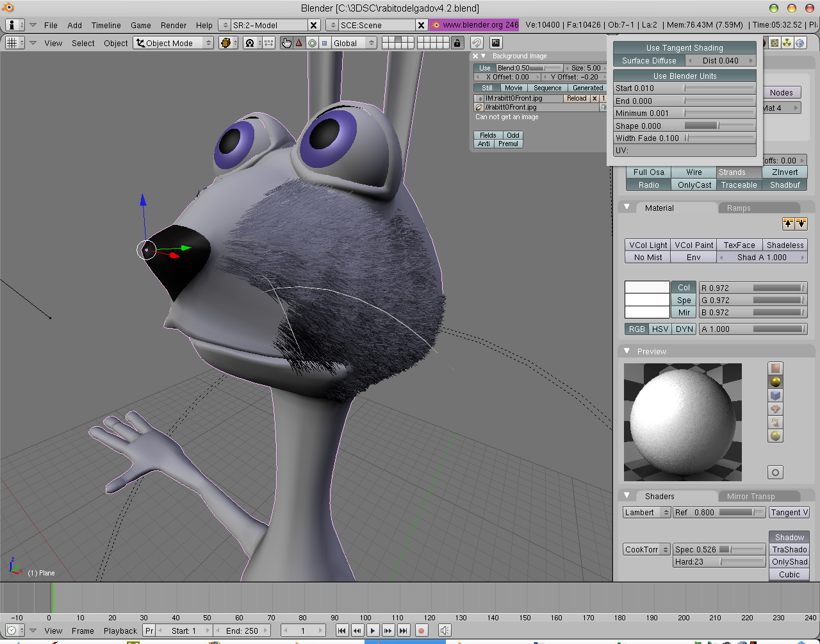Adjust the strand Shape 0.000 slider
This screenshot has width=820, height=644.
pos(684,126)
